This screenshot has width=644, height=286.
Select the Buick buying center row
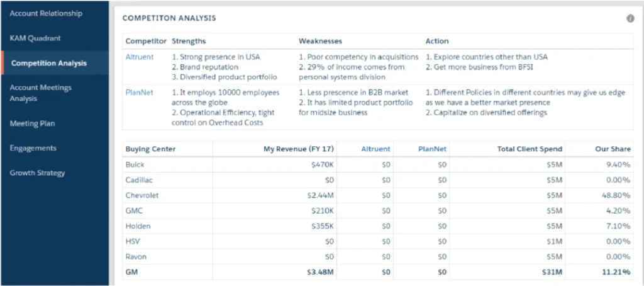coord(378,164)
